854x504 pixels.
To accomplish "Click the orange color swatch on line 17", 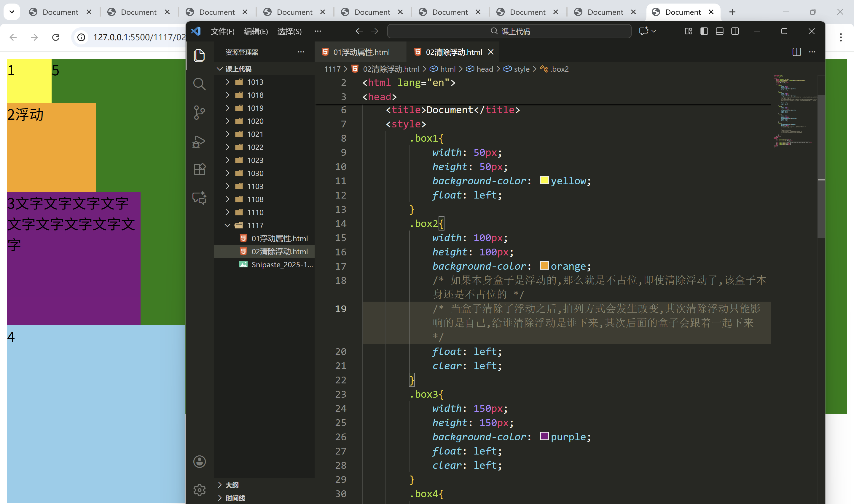I will click(x=544, y=265).
